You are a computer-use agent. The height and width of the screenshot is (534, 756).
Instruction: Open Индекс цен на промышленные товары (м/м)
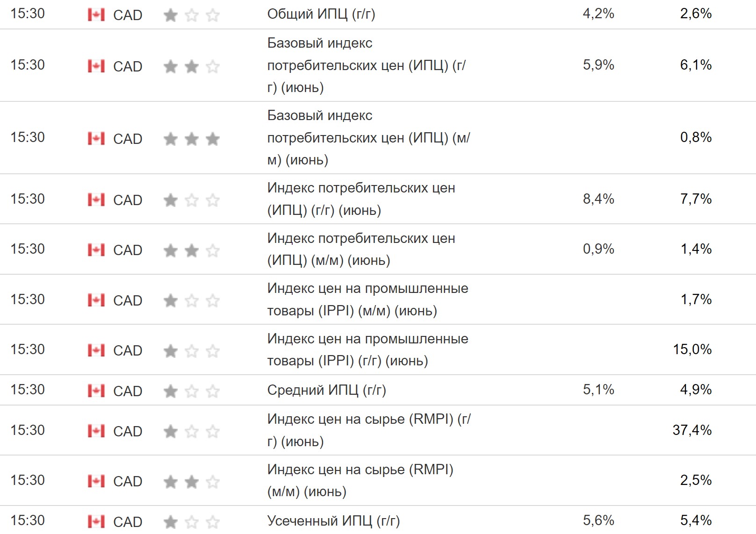click(x=367, y=299)
